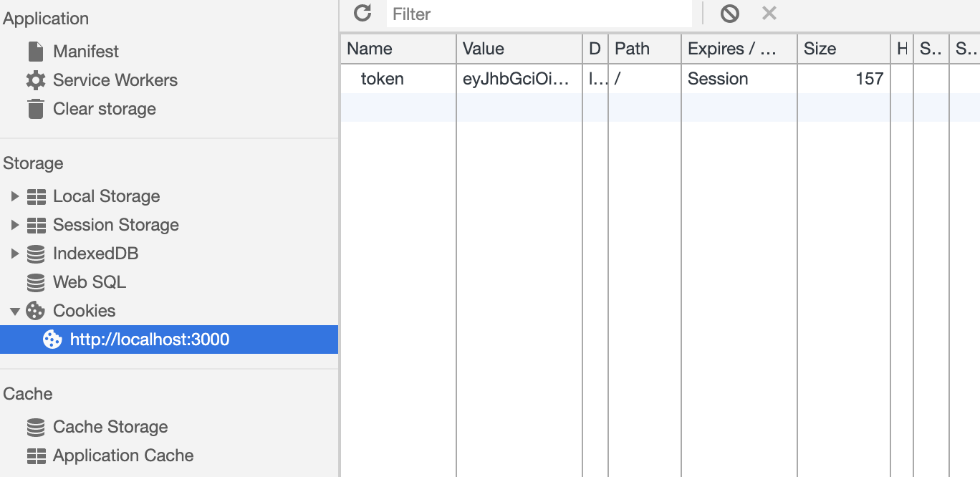980x477 pixels.
Task: Select the http://localhost:3000 cookies entry
Action: click(169, 339)
